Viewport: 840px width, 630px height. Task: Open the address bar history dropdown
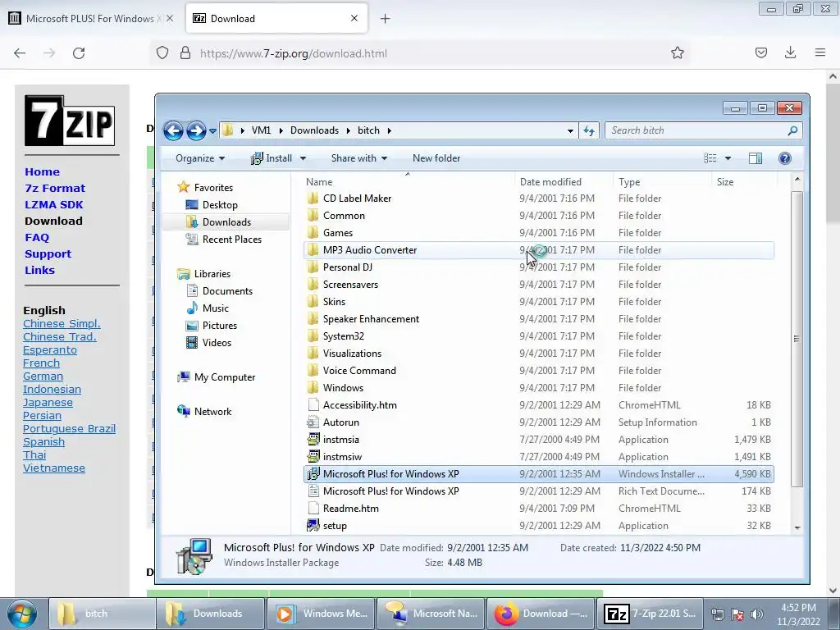coord(570,130)
